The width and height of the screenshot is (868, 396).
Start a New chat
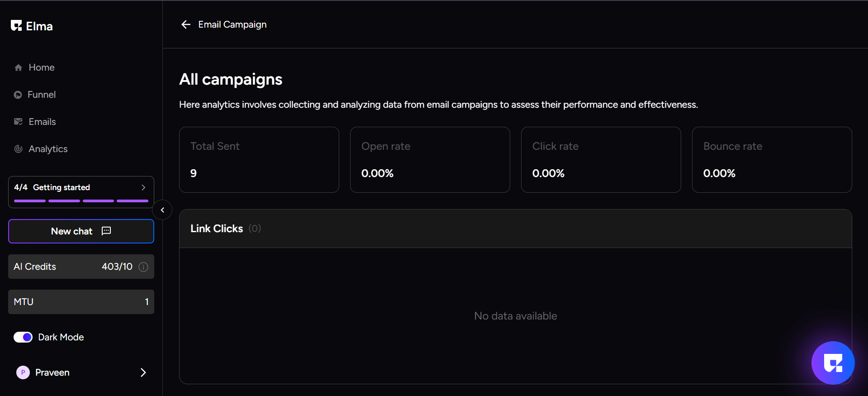click(81, 231)
